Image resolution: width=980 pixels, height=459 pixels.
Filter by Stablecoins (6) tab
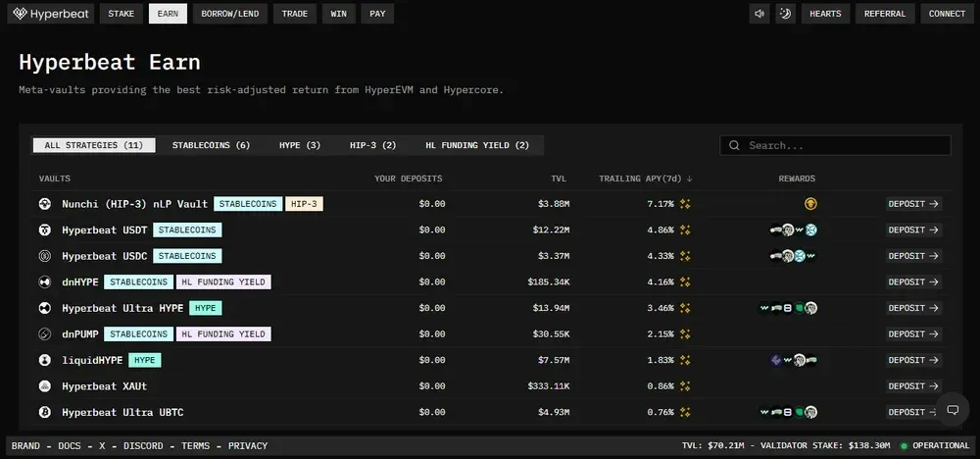(212, 145)
